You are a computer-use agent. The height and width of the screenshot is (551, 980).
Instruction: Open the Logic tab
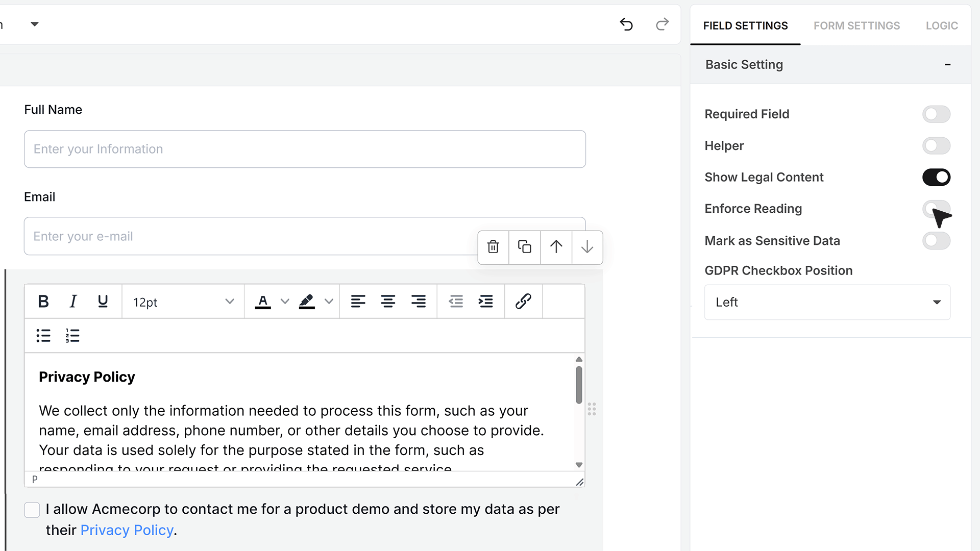pos(942,26)
